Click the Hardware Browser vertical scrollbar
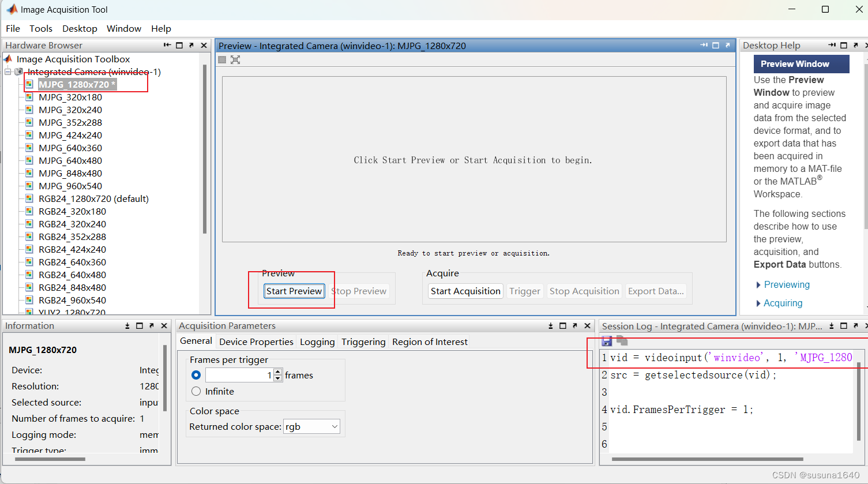The width and height of the screenshot is (868, 484). click(x=204, y=149)
